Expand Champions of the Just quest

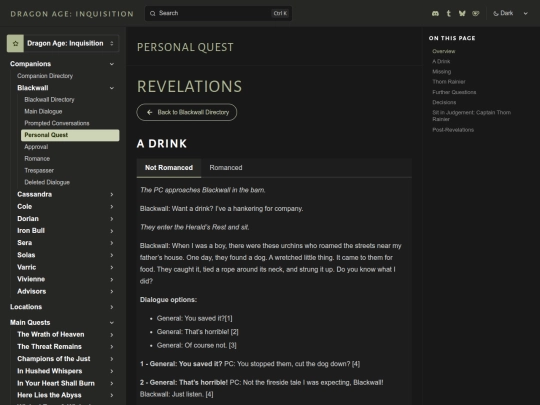pyautogui.click(x=112, y=359)
